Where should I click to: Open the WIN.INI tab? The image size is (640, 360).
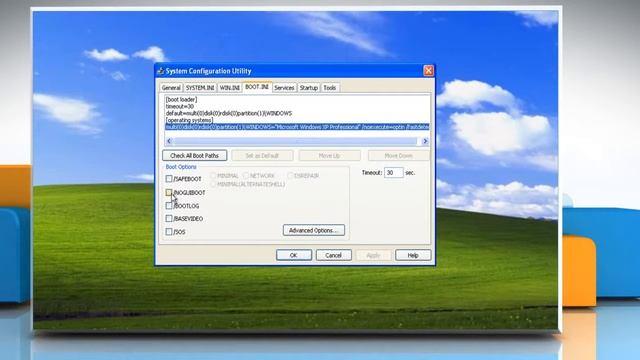(230, 88)
